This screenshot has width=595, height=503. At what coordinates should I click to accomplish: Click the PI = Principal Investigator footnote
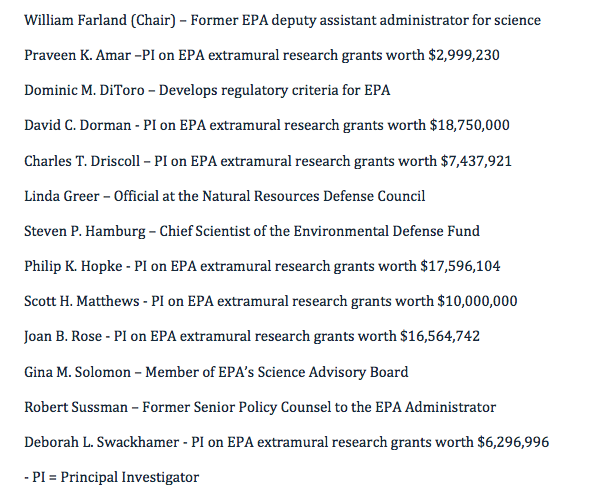(112, 478)
